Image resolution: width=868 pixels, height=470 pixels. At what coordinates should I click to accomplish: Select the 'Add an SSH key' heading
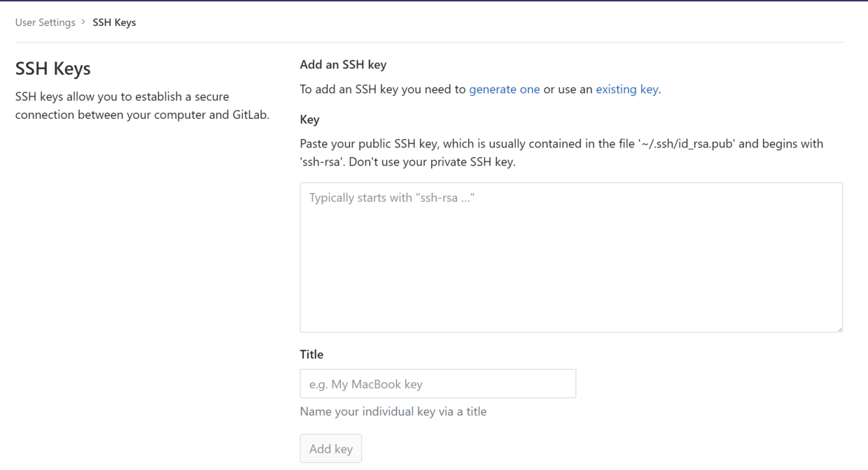[x=343, y=64]
